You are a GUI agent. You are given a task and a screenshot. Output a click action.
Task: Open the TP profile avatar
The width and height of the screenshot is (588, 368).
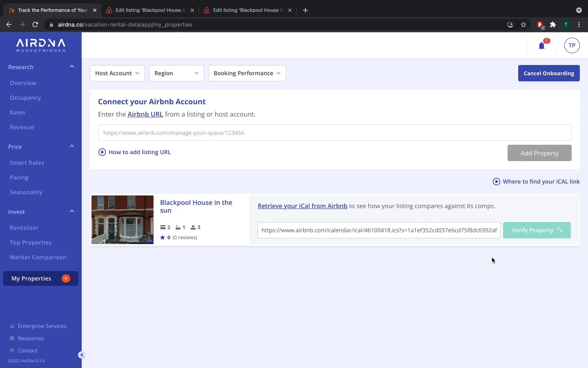pos(572,45)
